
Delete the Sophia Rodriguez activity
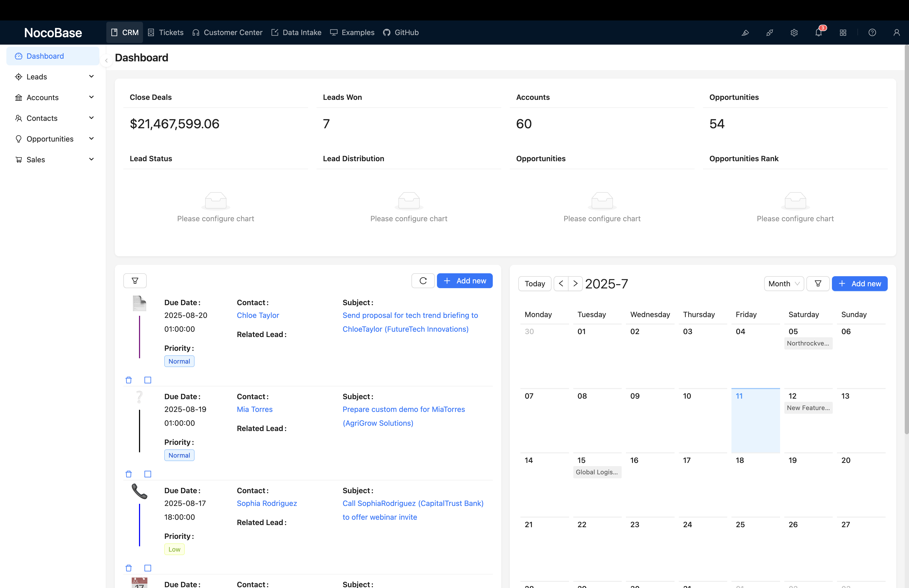[129, 568]
